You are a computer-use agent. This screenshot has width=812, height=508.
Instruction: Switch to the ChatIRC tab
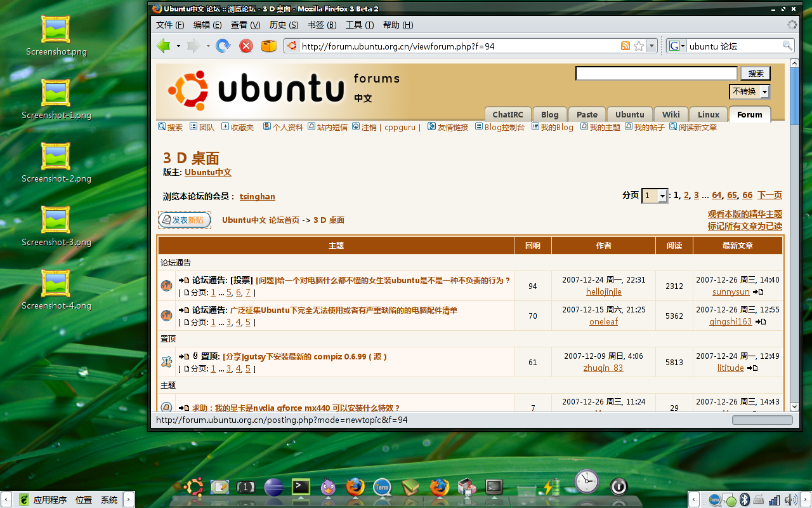click(507, 114)
